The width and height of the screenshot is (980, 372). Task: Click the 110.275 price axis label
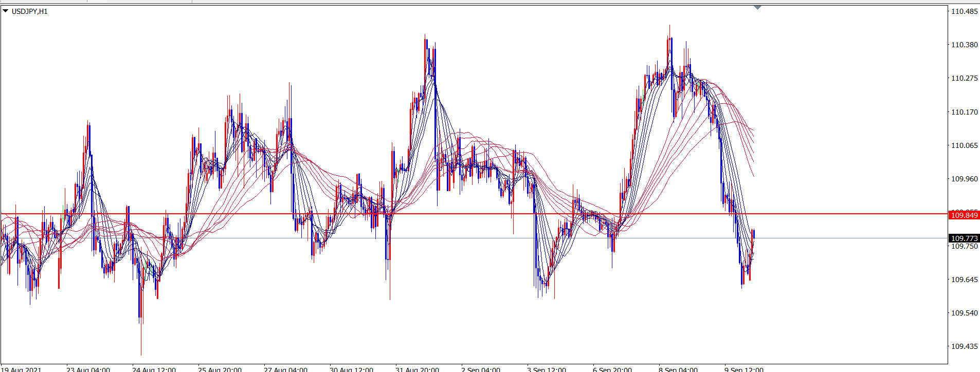964,78
